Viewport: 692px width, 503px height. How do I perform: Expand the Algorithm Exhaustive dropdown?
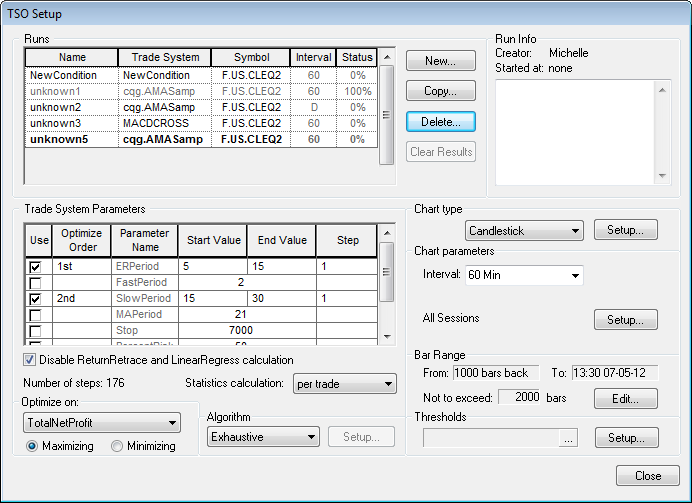click(263, 437)
